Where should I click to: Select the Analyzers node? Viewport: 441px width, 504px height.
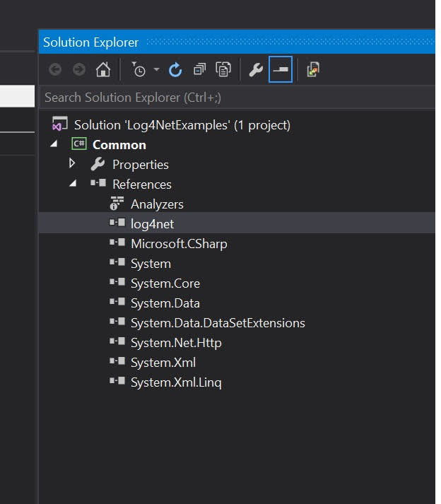(x=157, y=204)
